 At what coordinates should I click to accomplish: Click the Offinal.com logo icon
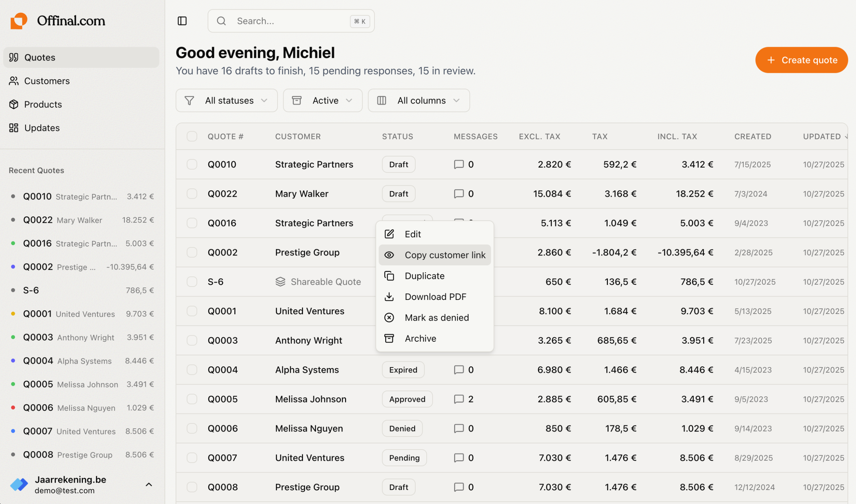click(19, 21)
